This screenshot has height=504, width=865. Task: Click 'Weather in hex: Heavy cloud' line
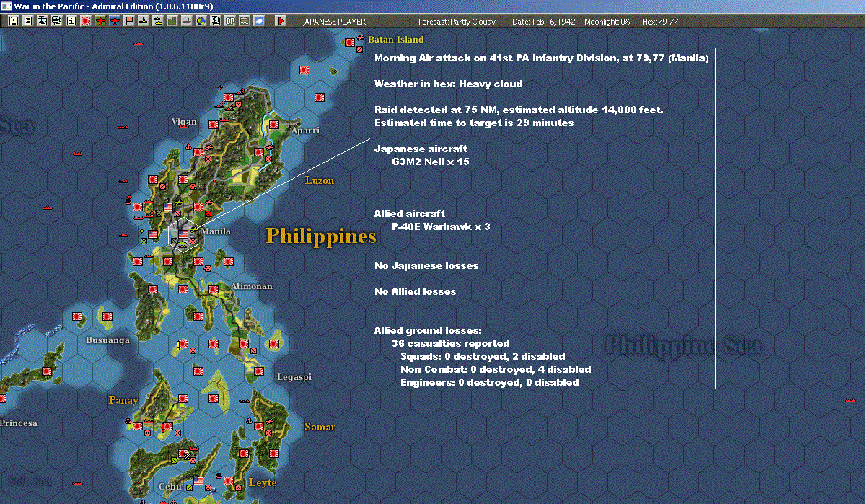point(449,84)
